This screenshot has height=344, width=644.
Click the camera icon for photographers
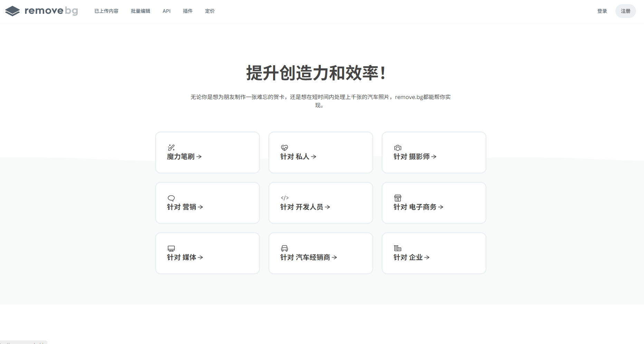[x=398, y=148]
